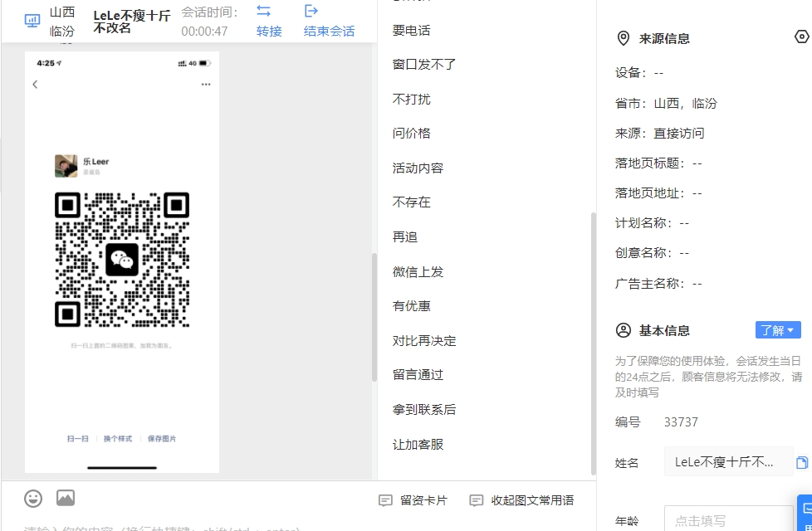
Task: Click the 设备 row in 来源信息
Action: point(639,73)
